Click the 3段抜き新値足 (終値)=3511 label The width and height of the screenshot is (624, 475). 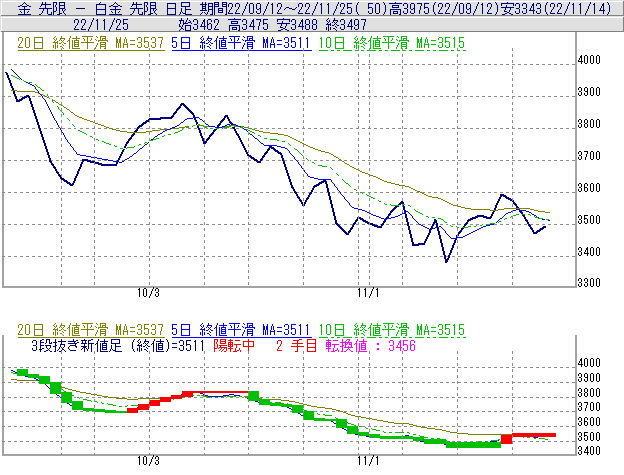[118, 346]
